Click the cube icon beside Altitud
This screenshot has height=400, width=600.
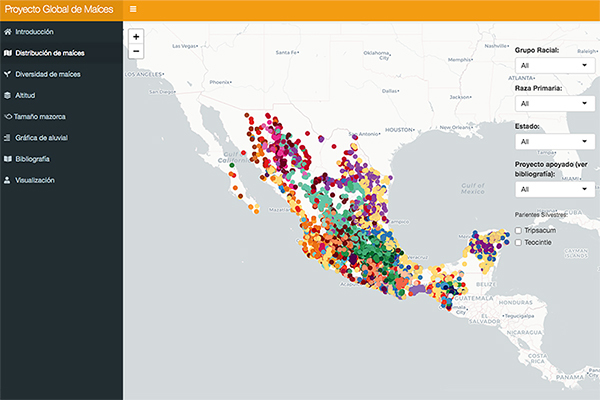(7, 95)
